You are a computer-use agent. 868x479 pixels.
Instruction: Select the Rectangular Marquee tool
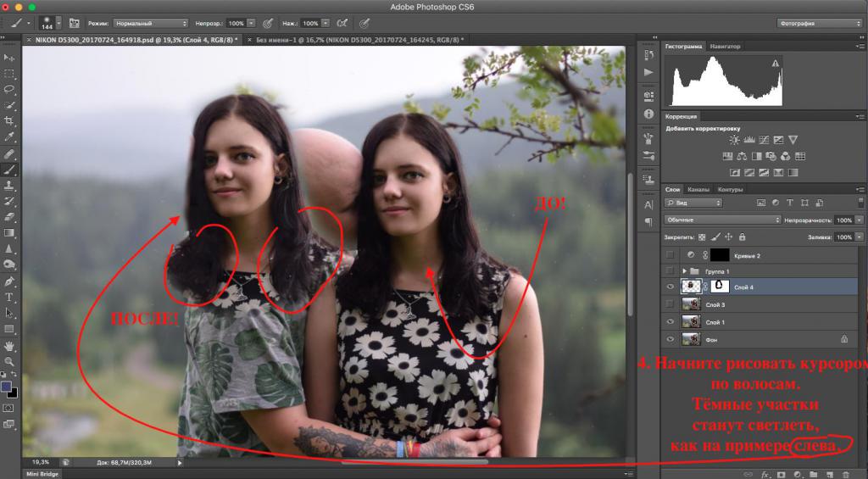tap(8, 74)
